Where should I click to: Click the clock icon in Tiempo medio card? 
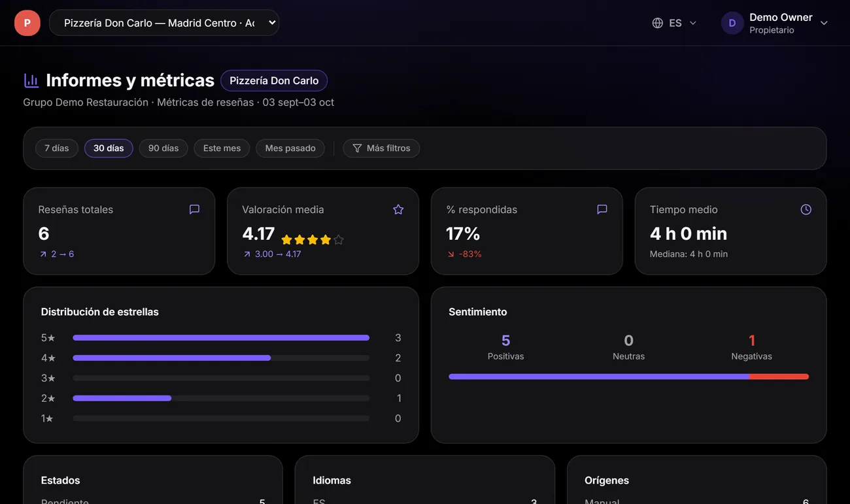coord(806,209)
